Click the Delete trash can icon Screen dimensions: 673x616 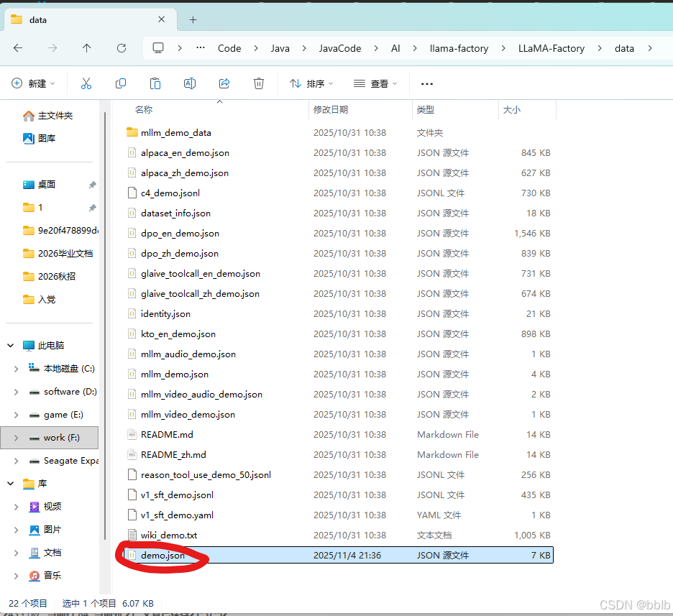tap(259, 83)
